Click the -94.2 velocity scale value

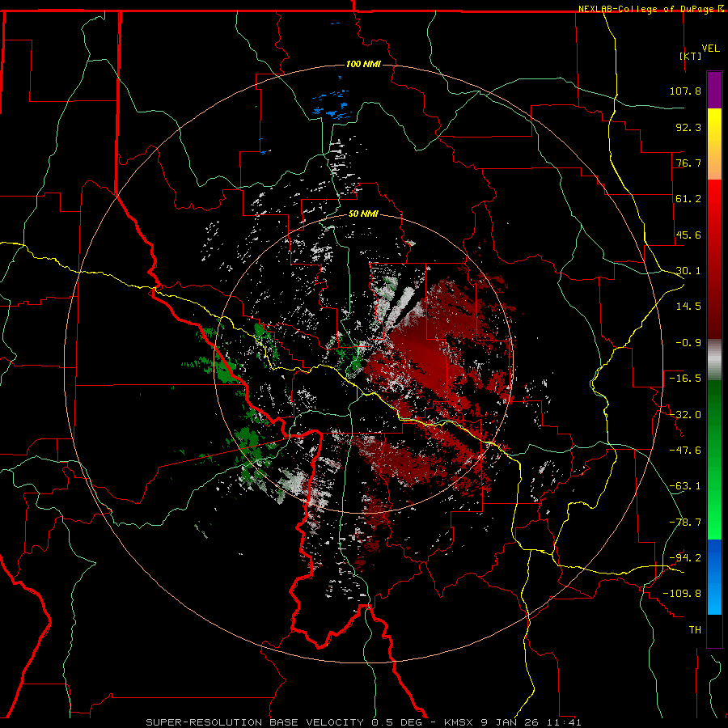click(685, 558)
